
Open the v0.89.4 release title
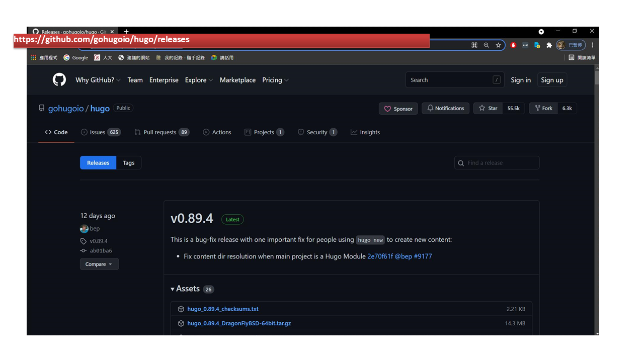(192, 218)
